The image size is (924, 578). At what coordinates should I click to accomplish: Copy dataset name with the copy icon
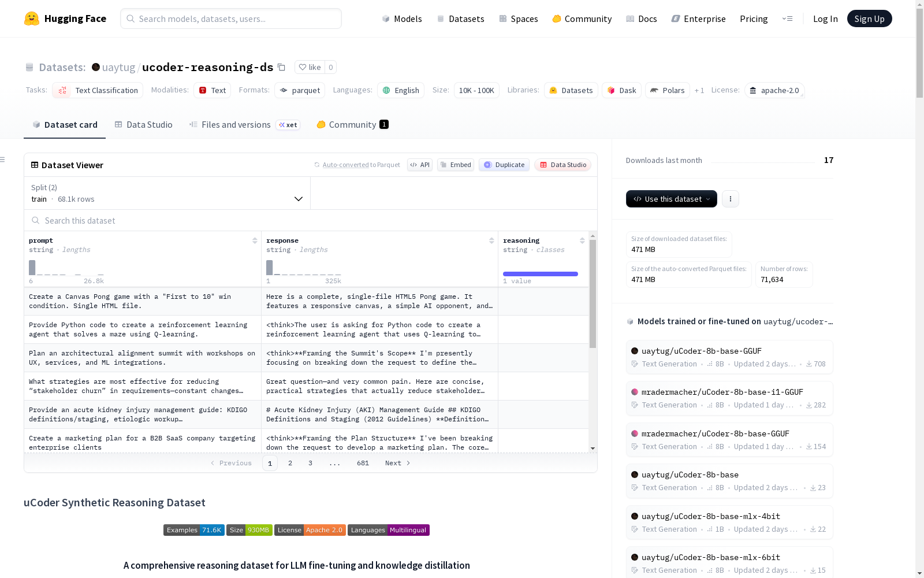click(281, 67)
